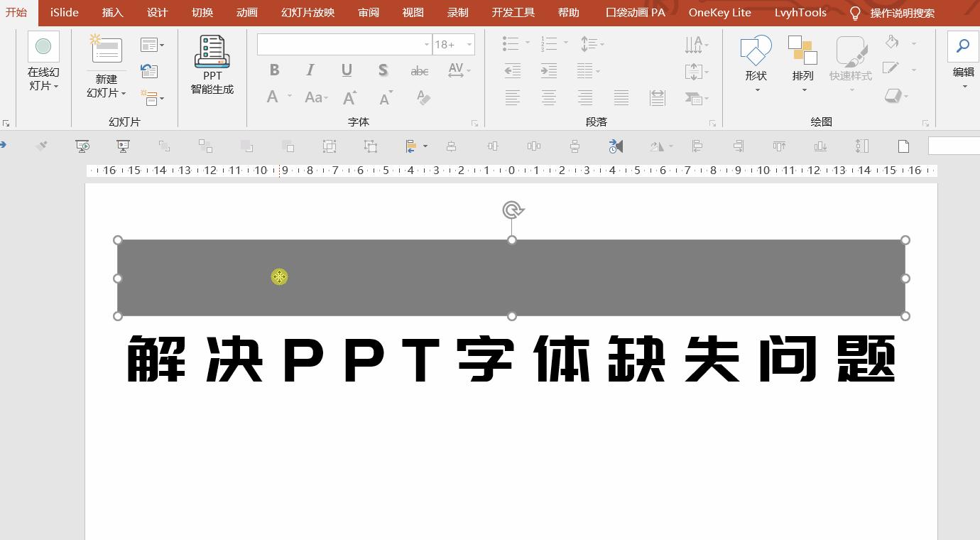Toggle underline formatting

346,70
